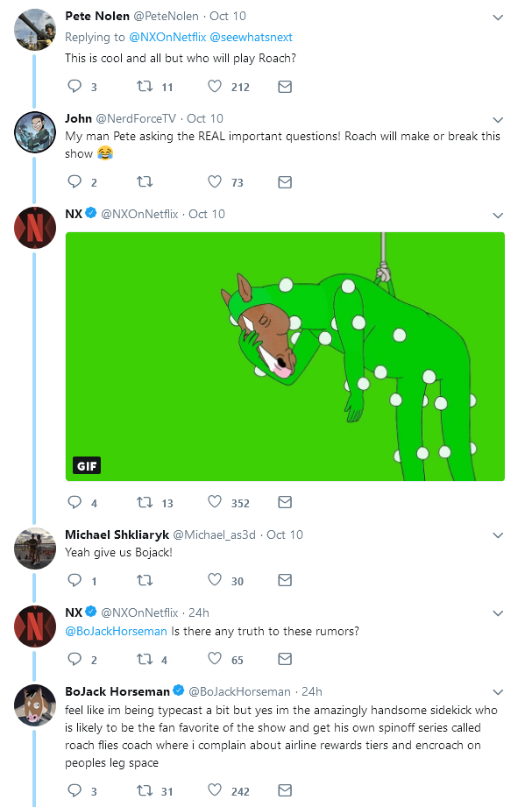The image size is (532, 807).
Task: Click the message envelope icon on BoJack's tweet
Action: pyautogui.click(x=284, y=791)
